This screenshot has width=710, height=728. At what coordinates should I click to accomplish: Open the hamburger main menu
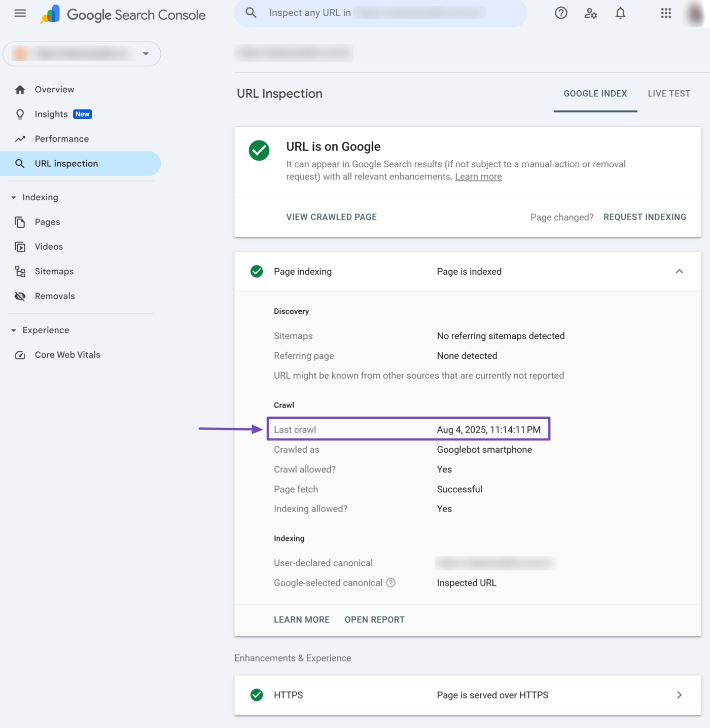[20, 13]
